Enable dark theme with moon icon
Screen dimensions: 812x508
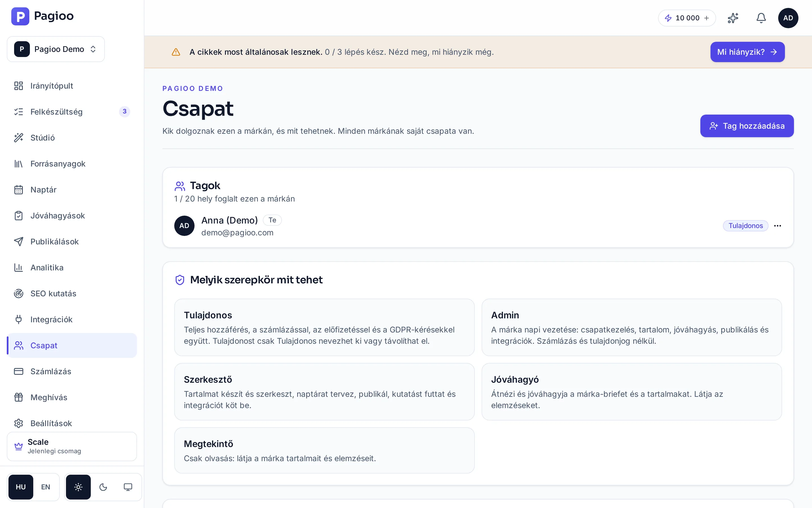click(x=103, y=487)
